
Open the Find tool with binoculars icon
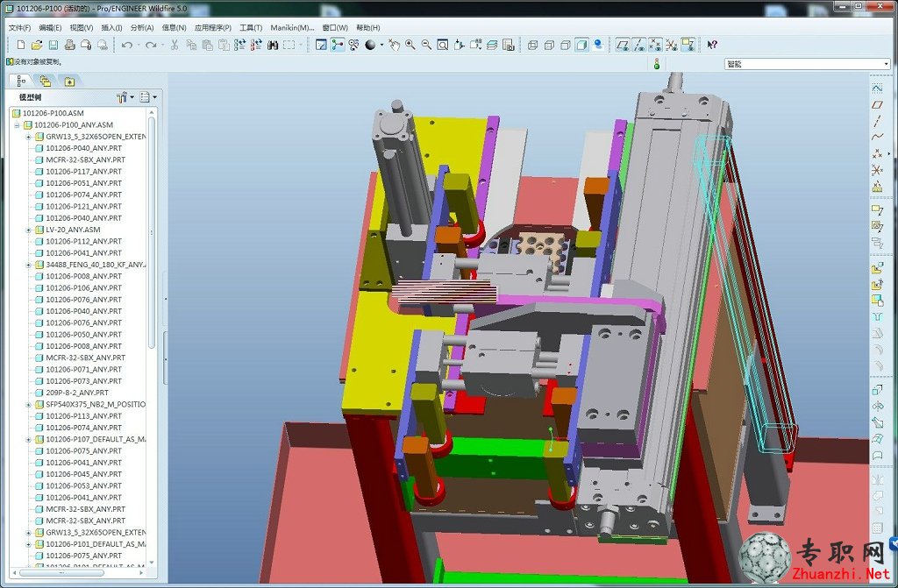(x=273, y=45)
